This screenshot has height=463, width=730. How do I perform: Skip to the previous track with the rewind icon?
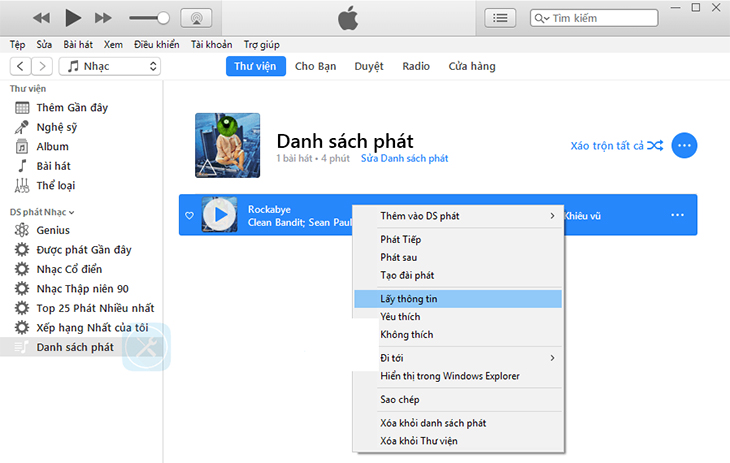41,18
